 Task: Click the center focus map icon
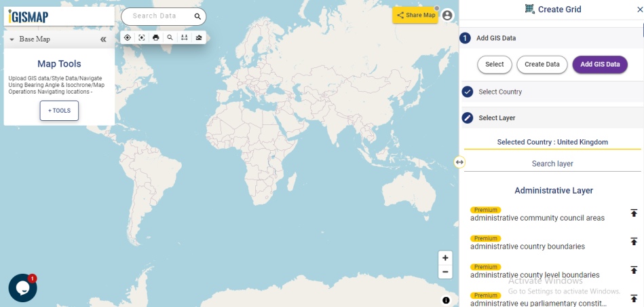coord(142,38)
